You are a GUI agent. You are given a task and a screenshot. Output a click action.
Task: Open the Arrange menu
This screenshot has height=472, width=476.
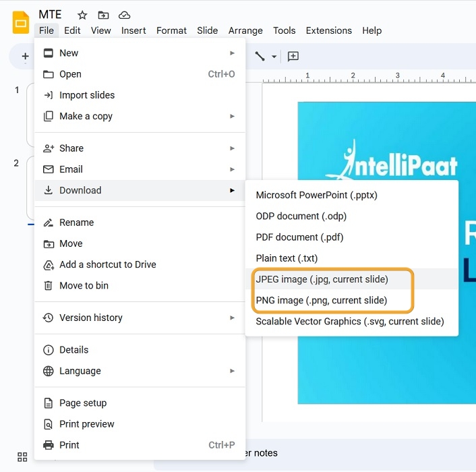pyautogui.click(x=245, y=30)
